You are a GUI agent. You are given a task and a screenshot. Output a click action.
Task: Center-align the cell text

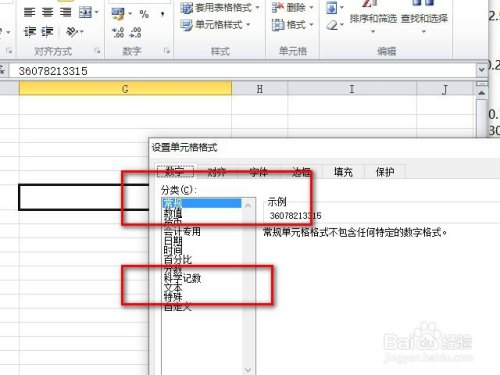[48, 13]
